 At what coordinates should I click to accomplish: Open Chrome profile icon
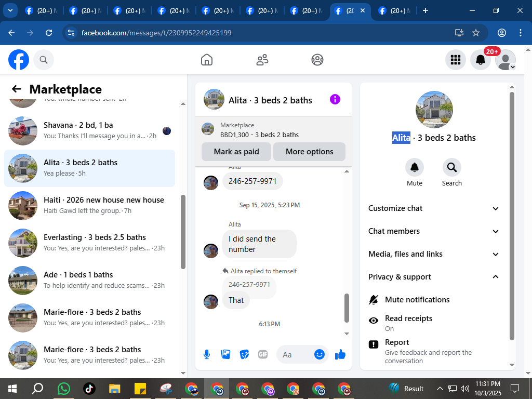click(x=502, y=33)
